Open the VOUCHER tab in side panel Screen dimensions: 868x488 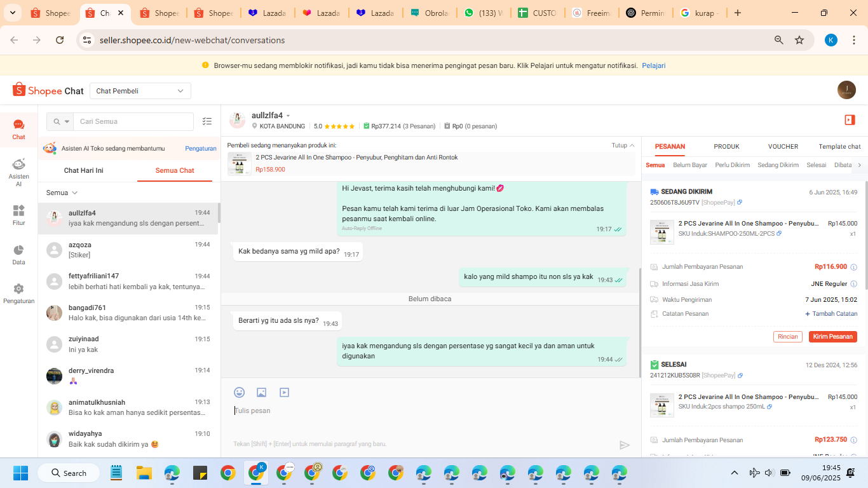pyautogui.click(x=783, y=147)
